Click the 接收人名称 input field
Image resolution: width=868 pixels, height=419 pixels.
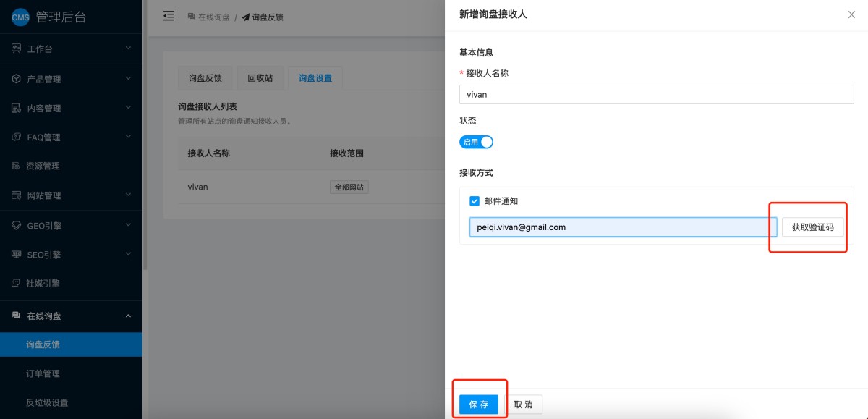click(656, 94)
